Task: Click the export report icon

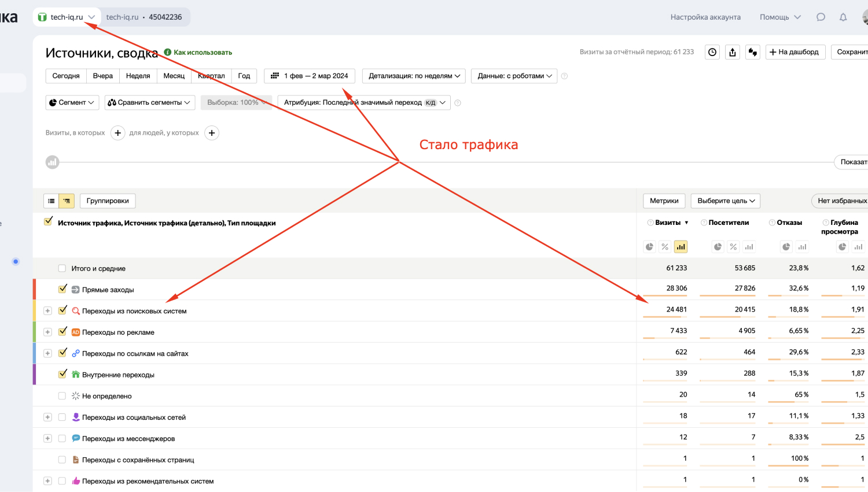Action: pyautogui.click(x=733, y=52)
